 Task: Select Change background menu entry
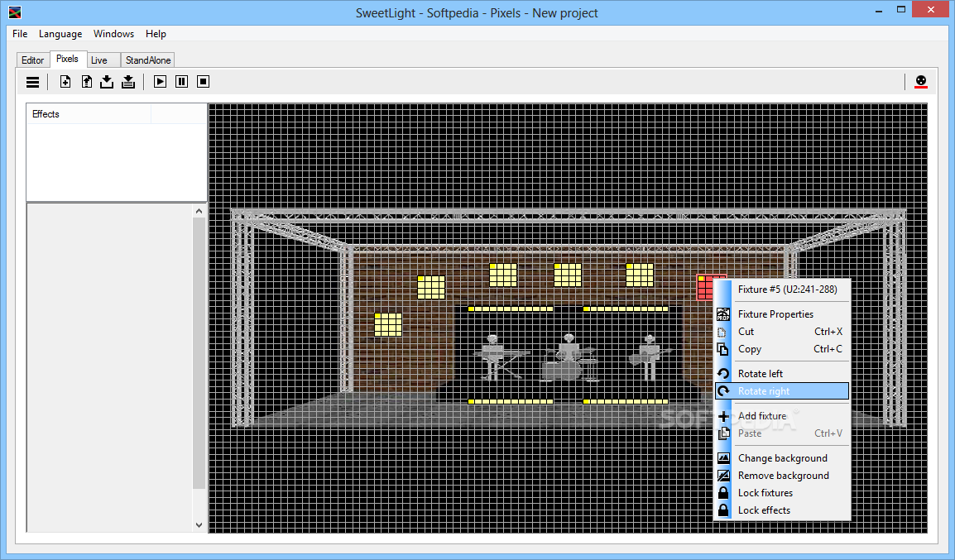[x=782, y=457]
